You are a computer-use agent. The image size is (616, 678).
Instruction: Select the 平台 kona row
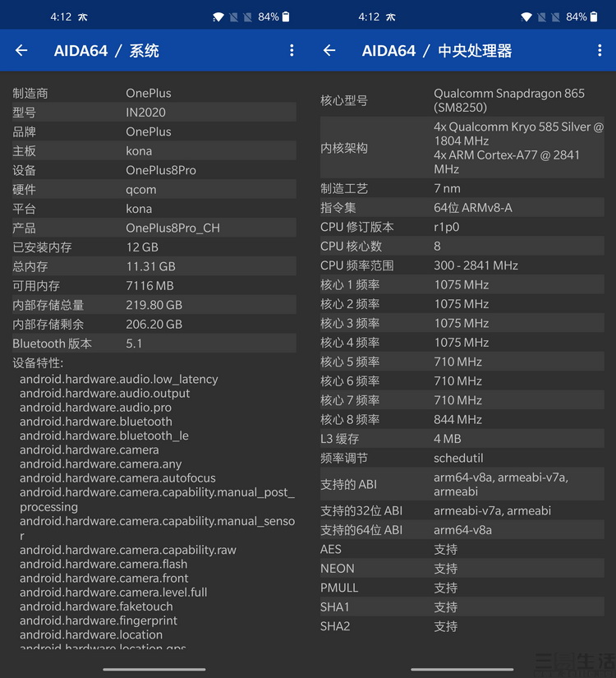click(x=154, y=209)
